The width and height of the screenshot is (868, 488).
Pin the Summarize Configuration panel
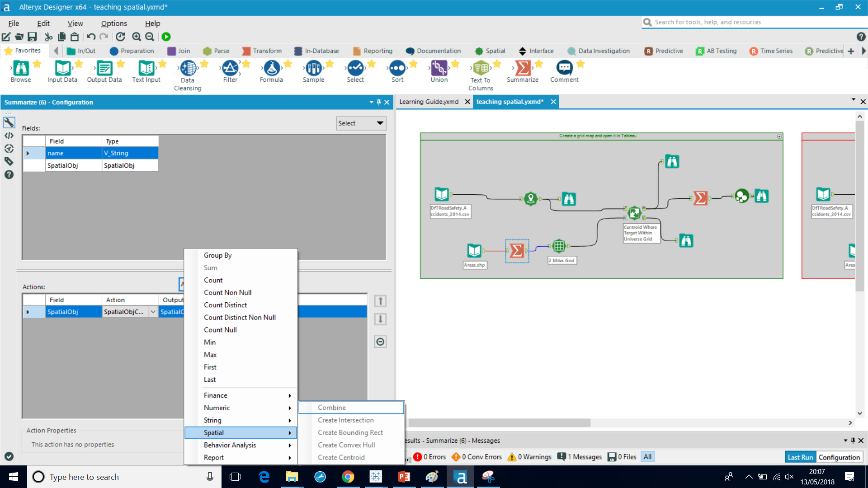coord(379,102)
